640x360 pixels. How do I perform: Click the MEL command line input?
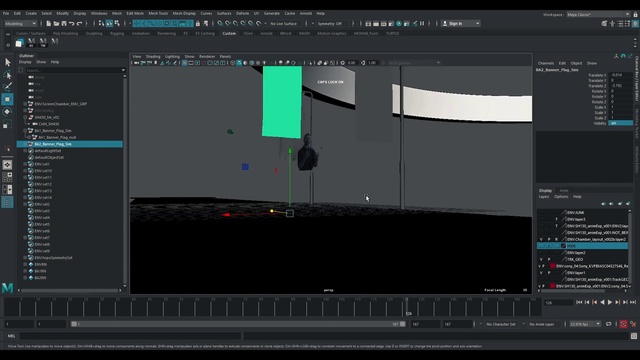tap(131, 336)
